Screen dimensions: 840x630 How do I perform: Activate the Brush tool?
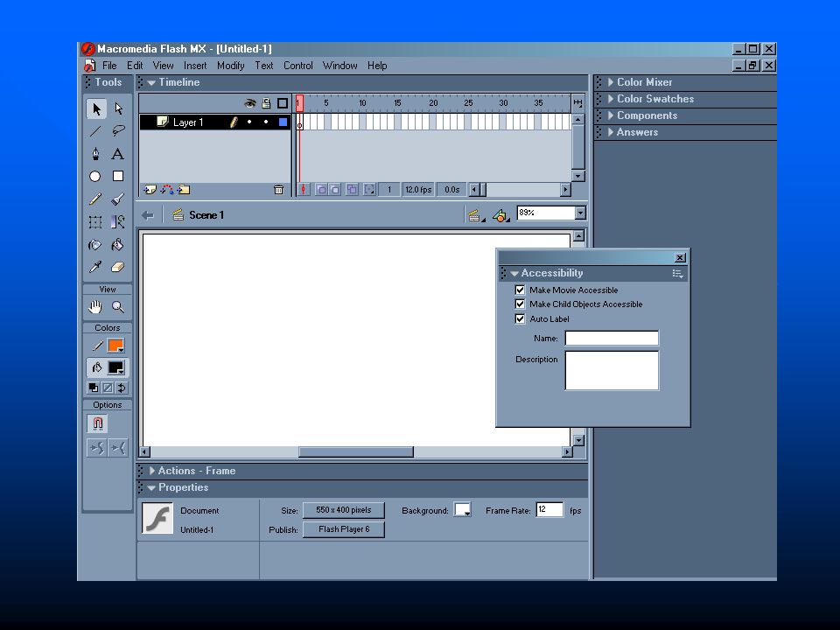(118, 199)
